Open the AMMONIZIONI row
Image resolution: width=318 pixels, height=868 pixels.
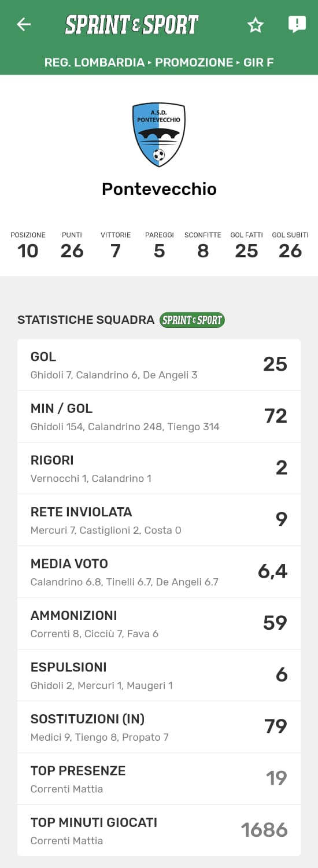(x=159, y=623)
